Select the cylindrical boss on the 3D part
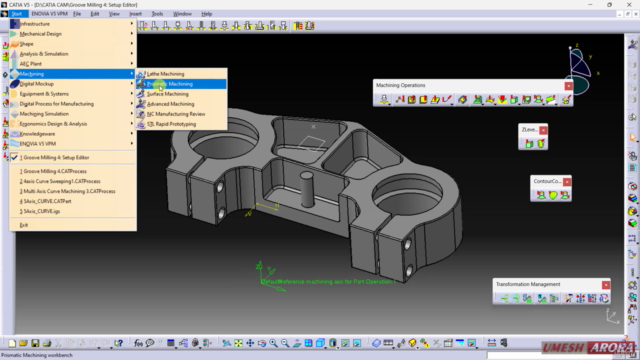The width and height of the screenshot is (640, 360). click(306, 189)
